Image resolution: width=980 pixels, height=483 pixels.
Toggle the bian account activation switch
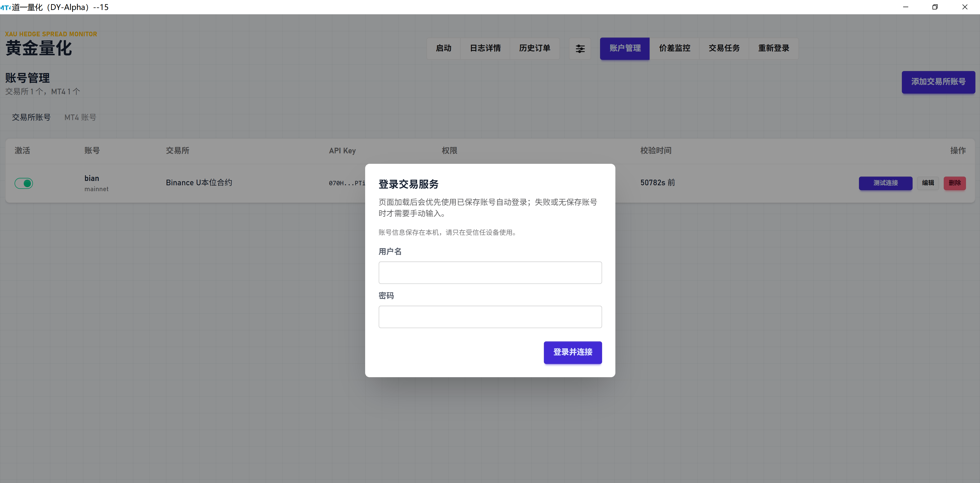[23, 183]
